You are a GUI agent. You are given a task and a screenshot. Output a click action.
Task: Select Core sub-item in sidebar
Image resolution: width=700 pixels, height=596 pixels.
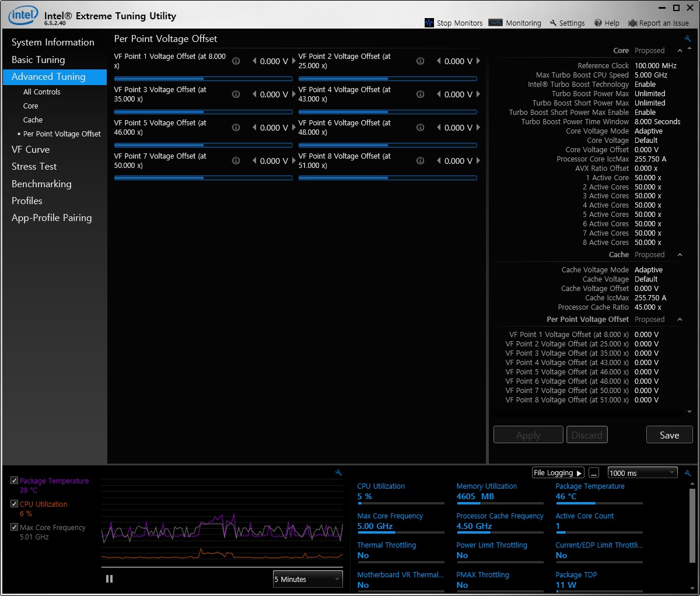pos(31,106)
